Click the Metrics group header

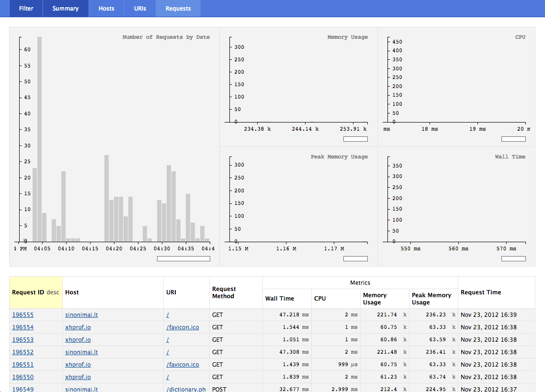(x=360, y=282)
